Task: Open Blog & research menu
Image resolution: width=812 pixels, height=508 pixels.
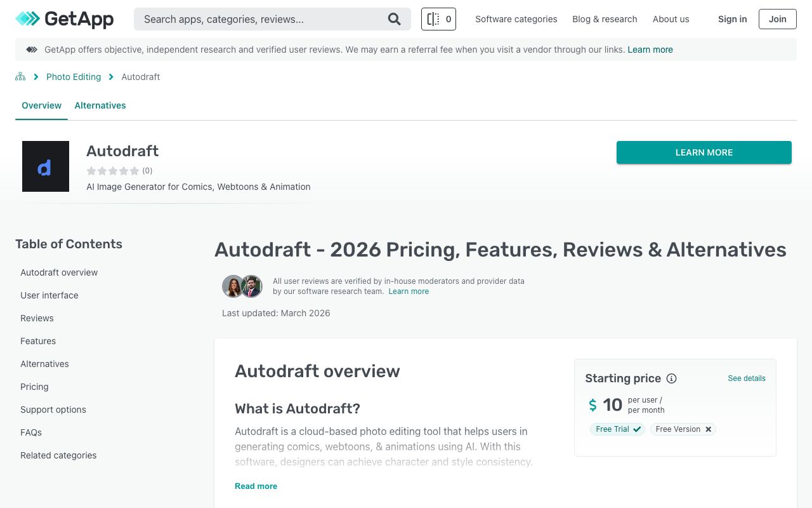Action: pos(605,19)
